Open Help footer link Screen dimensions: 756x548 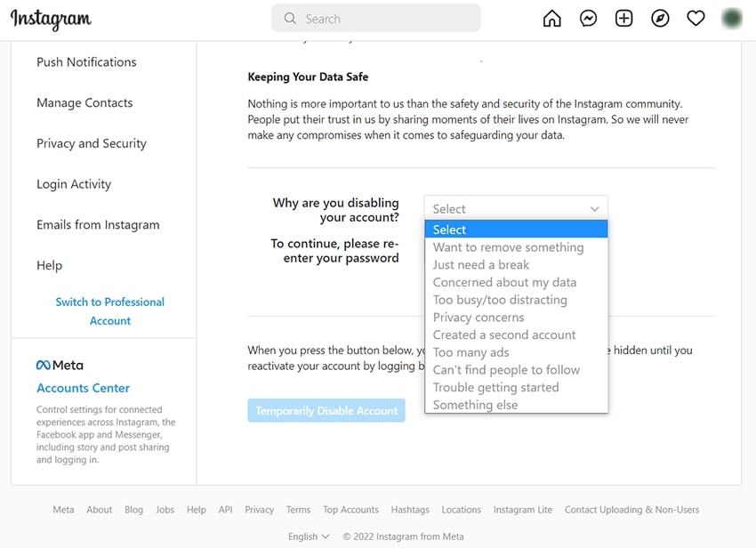coord(197,510)
